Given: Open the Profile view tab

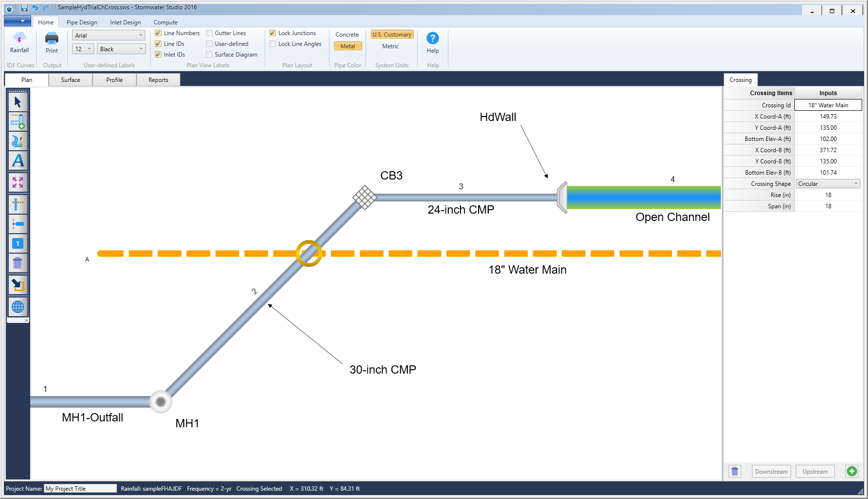Looking at the screenshot, I should 115,80.
